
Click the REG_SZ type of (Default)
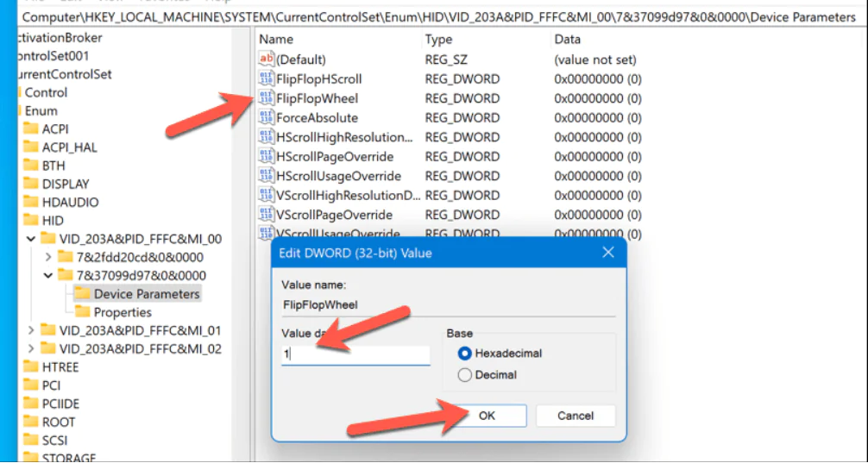pos(446,59)
